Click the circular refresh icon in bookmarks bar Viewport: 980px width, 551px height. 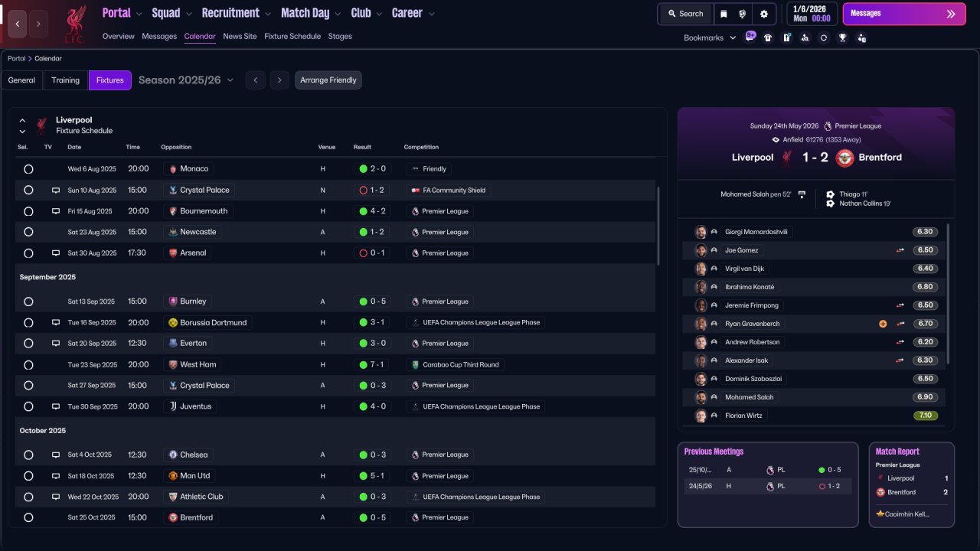point(824,37)
